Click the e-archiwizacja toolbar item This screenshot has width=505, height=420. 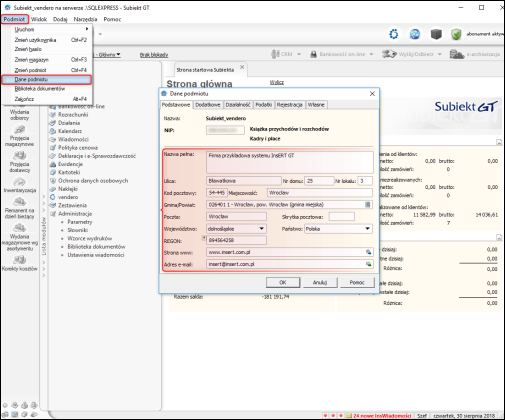475,54
